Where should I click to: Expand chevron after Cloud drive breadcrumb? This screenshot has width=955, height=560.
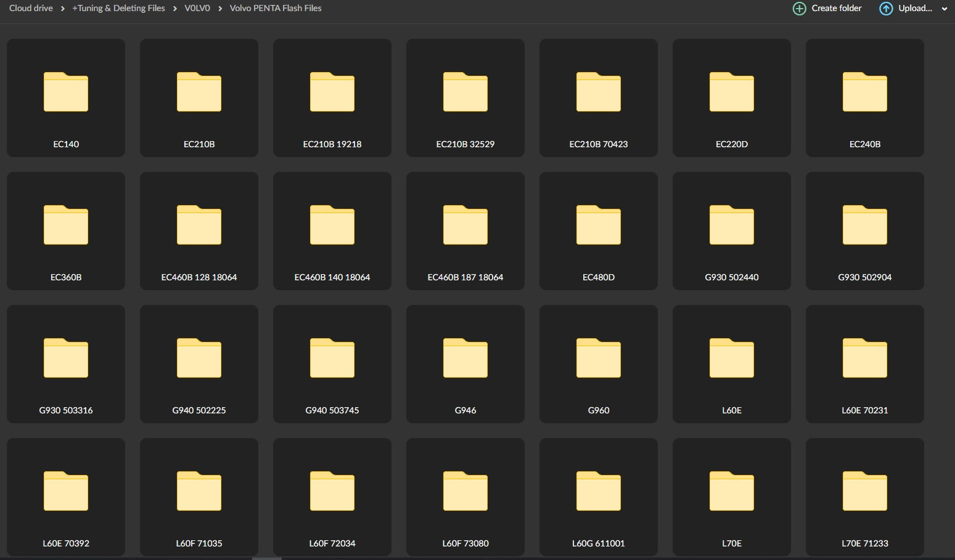(63, 9)
